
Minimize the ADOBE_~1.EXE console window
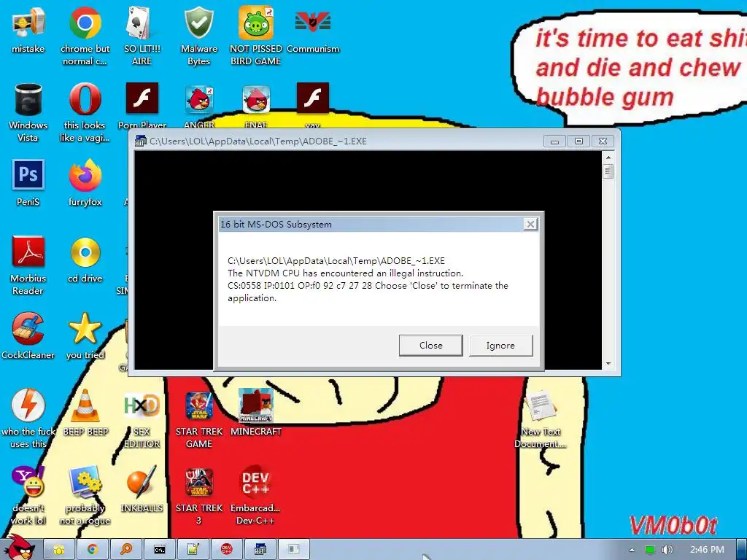tap(554, 141)
